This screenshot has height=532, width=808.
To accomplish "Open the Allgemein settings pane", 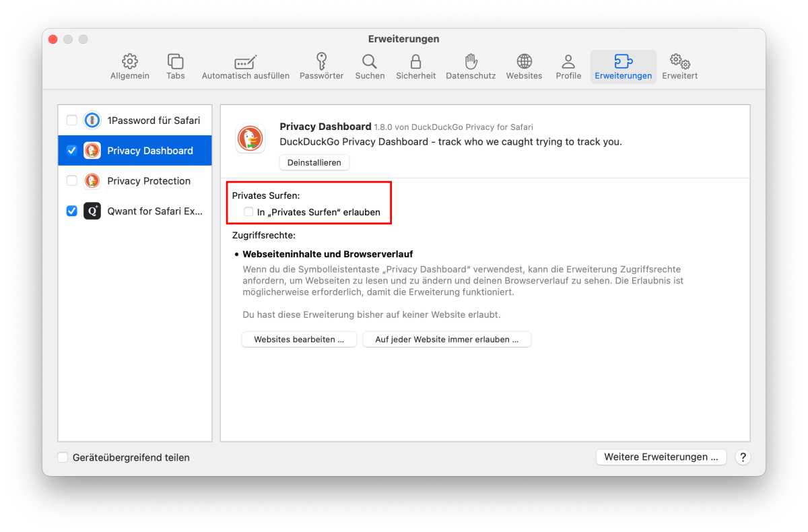I will point(130,67).
